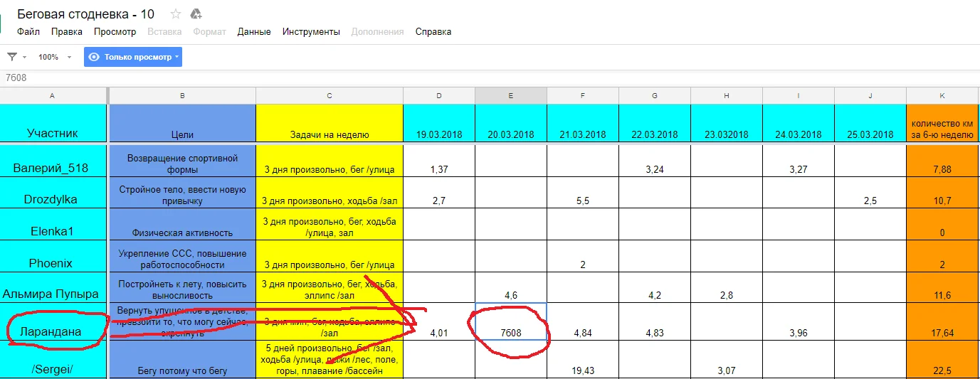The height and width of the screenshot is (379, 980).
Task: Expand the filter views dropdown arrow
Action: pos(24,57)
